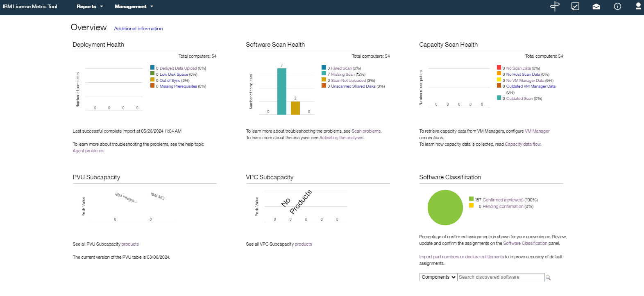Click the Search discovered software field
This screenshot has height=296, width=644.
click(501, 277)
